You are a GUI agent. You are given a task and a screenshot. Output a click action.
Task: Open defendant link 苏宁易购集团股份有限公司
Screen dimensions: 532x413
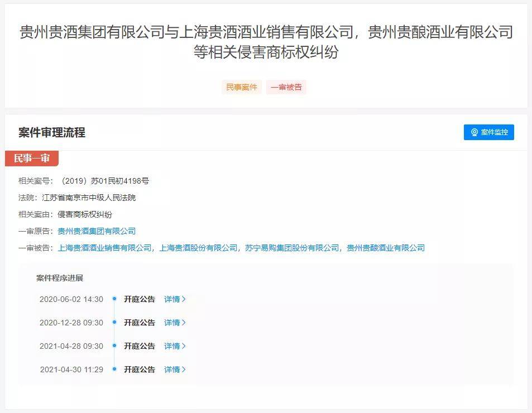tap(292, 248)
